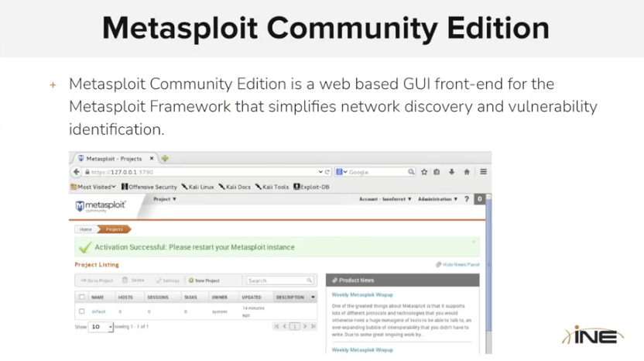The image size is (644, 361).
Task: Expand the Project dropdown menu
Action: tap(165, 199)
